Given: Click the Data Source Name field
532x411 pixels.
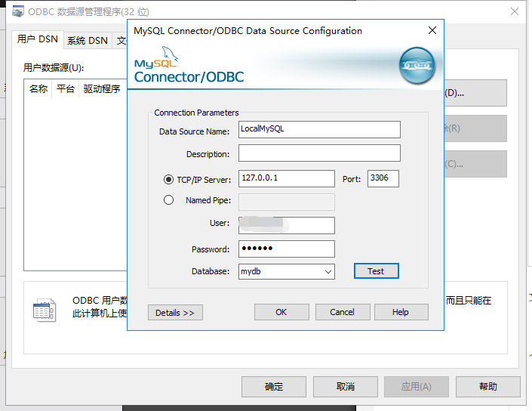Looking at the screenshot, I should coord(319,129).
